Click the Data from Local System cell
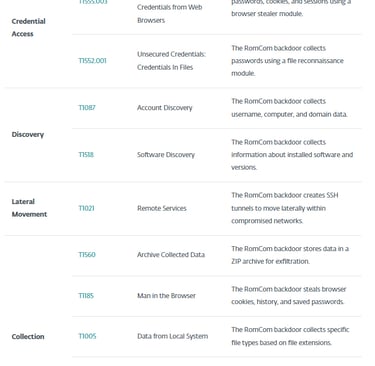This screenshot has height=366, width=375. tap(173, 336)
